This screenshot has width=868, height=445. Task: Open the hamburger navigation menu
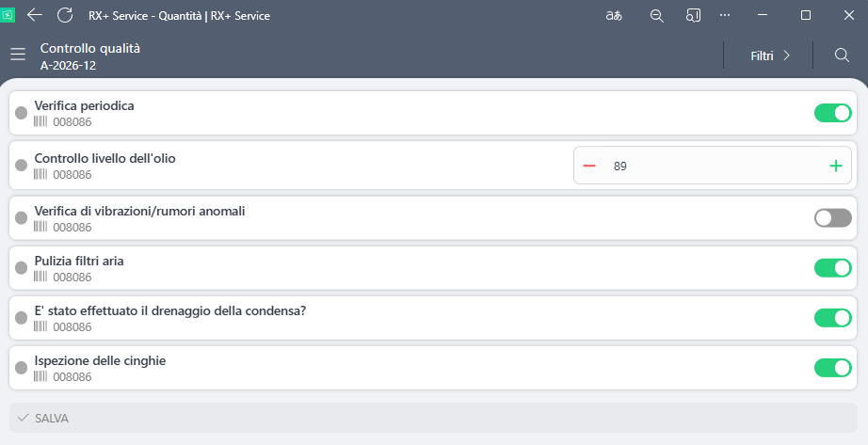click(17, 56)
